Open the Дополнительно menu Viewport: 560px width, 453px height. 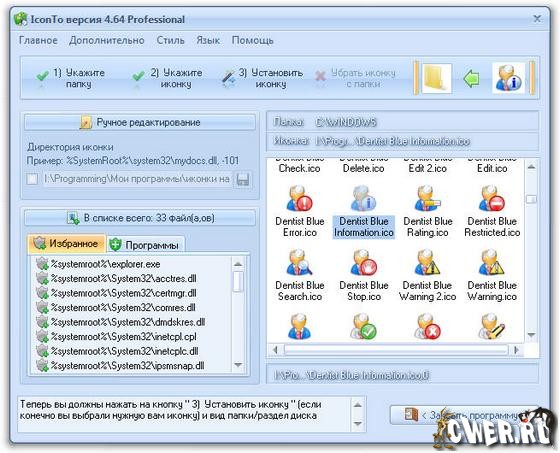coord(107,40)
